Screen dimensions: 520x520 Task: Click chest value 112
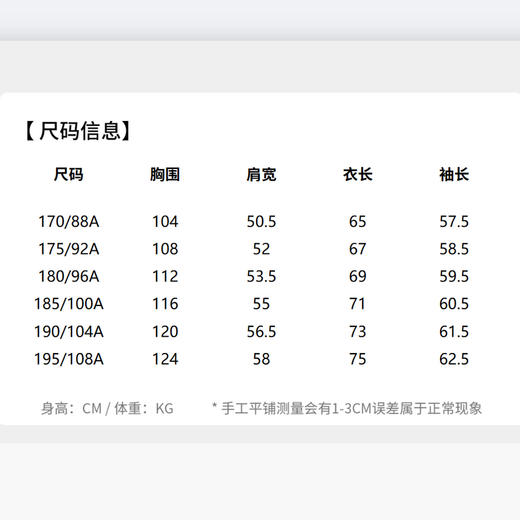coord(165,276)
